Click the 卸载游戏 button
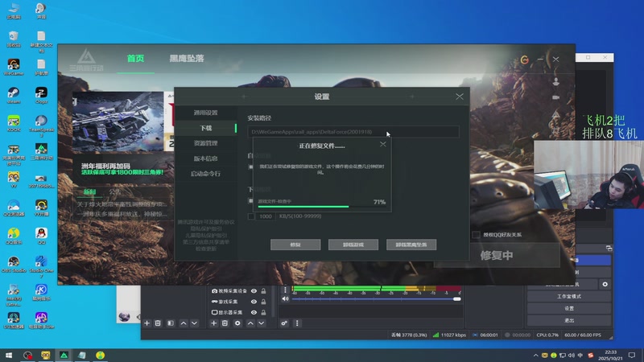 pyautogui.click(x=353, y=245)
